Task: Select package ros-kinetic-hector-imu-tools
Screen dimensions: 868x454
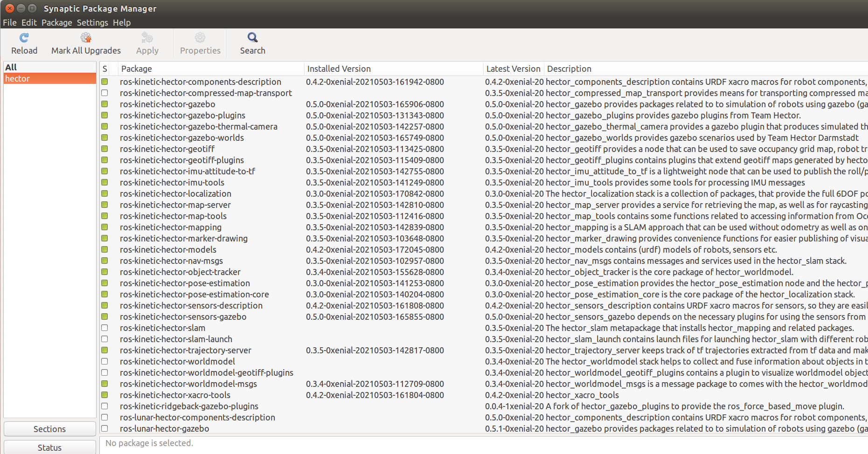Action: (172, 182)
